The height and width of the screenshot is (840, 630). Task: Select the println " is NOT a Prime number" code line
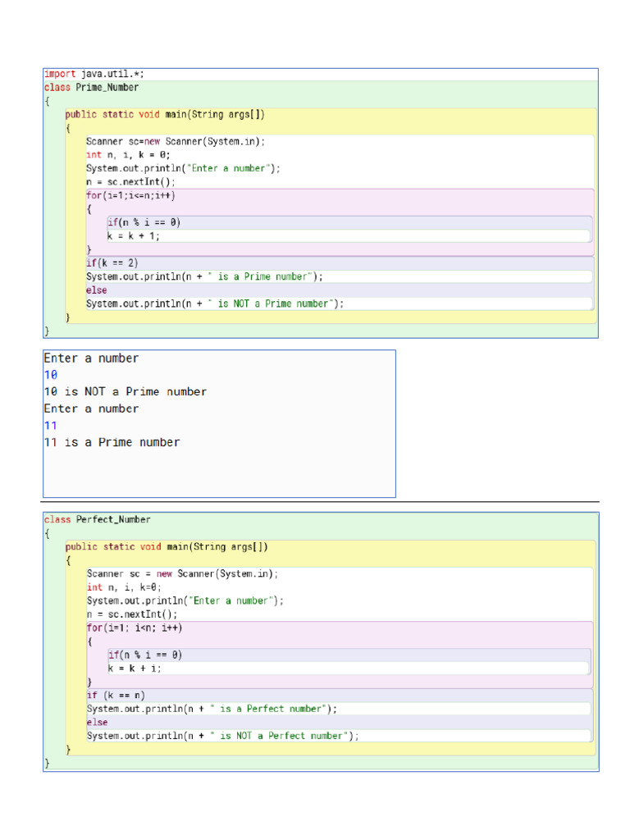point(215,304)
